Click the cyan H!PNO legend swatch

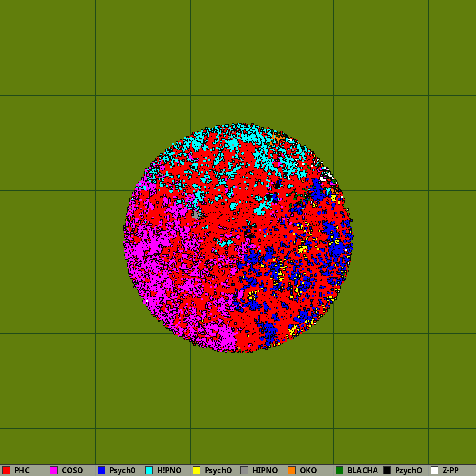click(x=149, y=470)
